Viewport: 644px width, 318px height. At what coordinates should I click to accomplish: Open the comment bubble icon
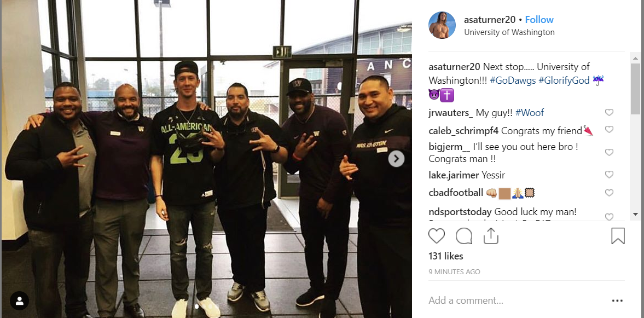pyautogui.click(x=463, y=236)
